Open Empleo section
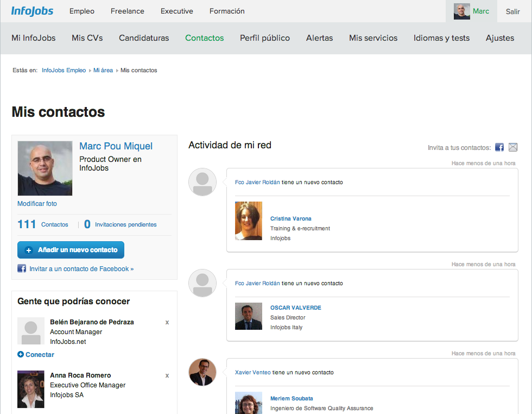 82,11
